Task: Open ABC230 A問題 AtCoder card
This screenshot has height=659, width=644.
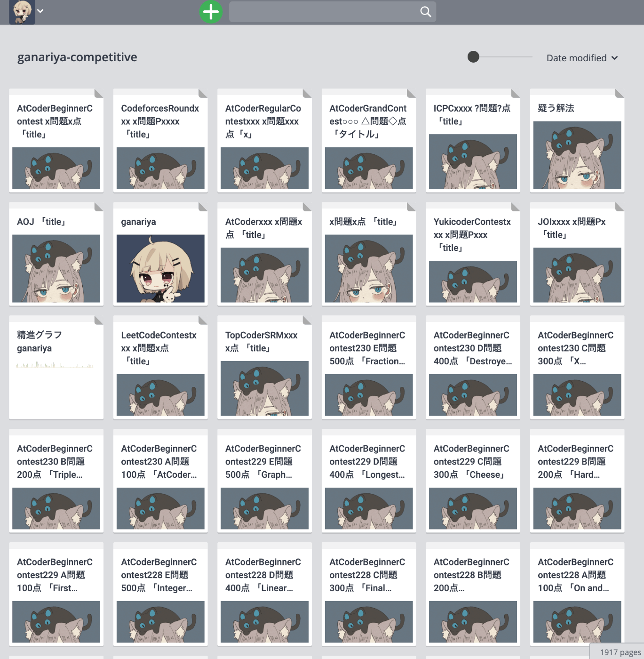Action: [x=160, y=481]
